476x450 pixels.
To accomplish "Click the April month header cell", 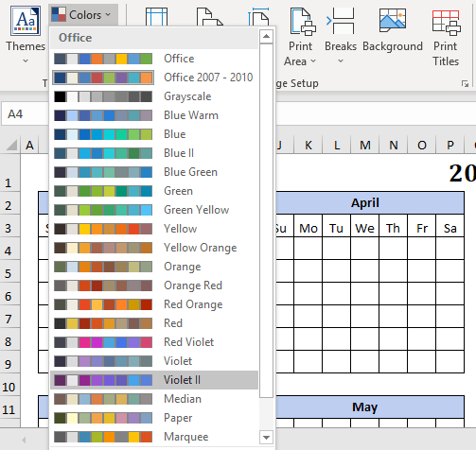I will [x=370, y=203].
